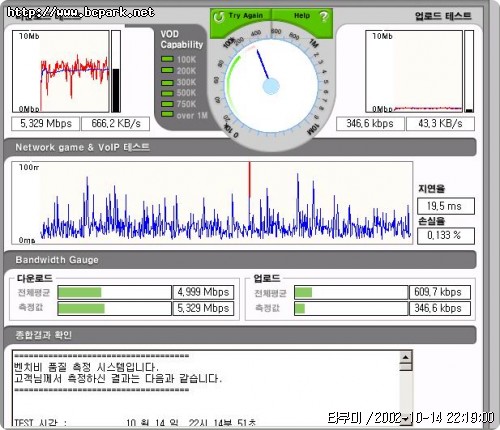The height and width of the screenshot is (430, 500).
Task: Click the 4,999 Mbps download average value
Action: coord(203,292)
